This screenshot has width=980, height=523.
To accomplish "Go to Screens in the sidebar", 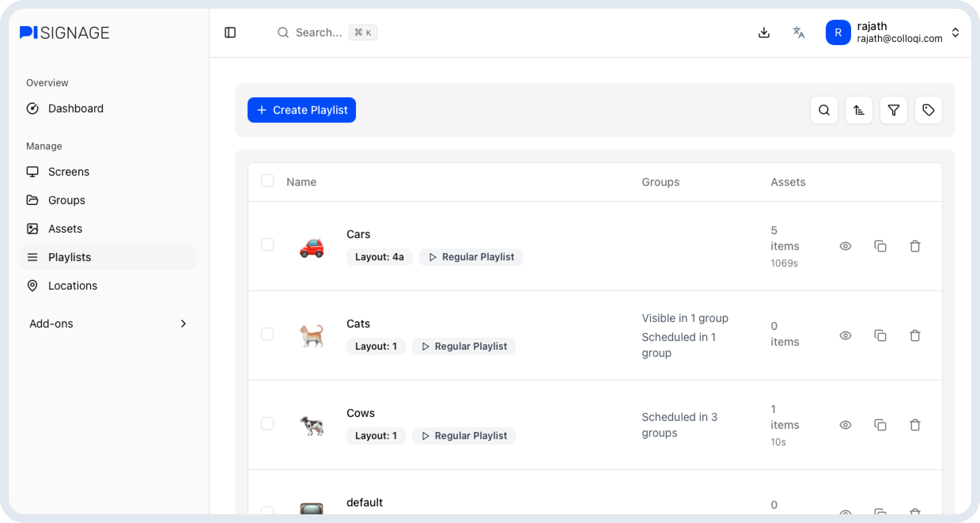I will 68,172.
